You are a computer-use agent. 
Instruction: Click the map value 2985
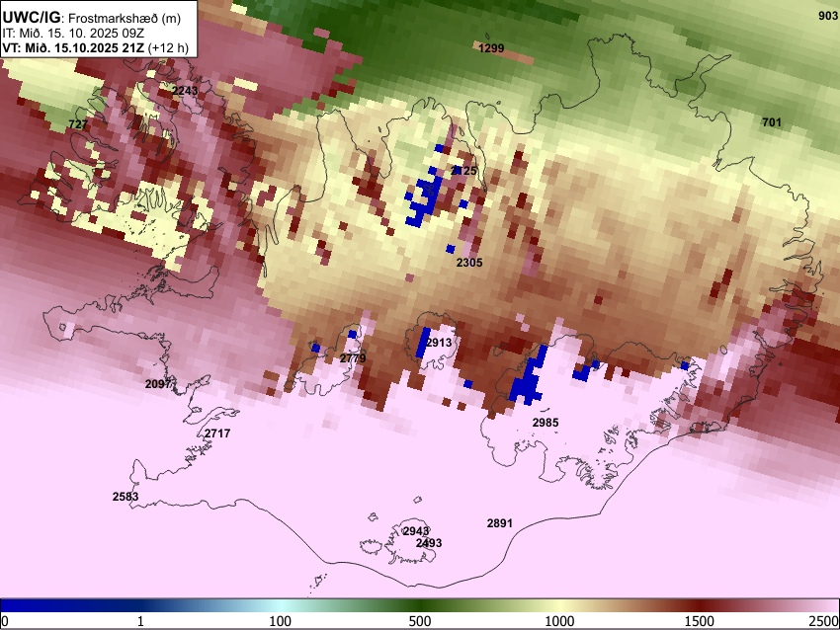(x=546, y=423)
